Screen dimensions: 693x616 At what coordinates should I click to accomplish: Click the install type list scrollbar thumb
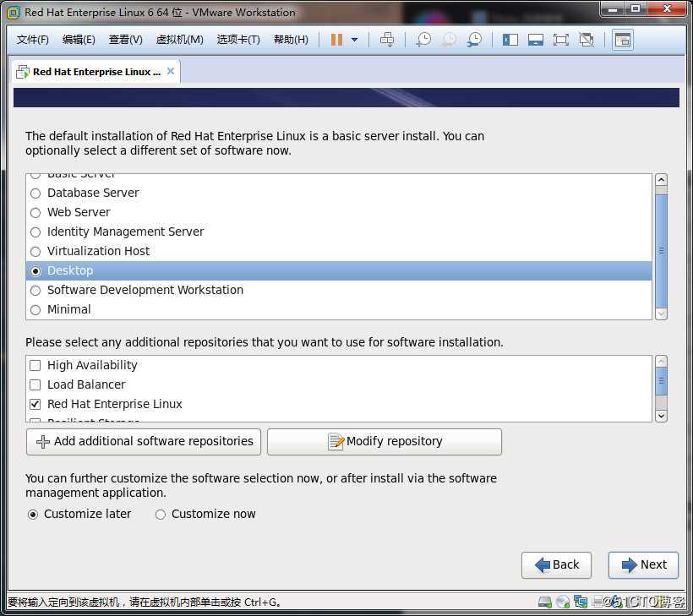tap(661, 251)
